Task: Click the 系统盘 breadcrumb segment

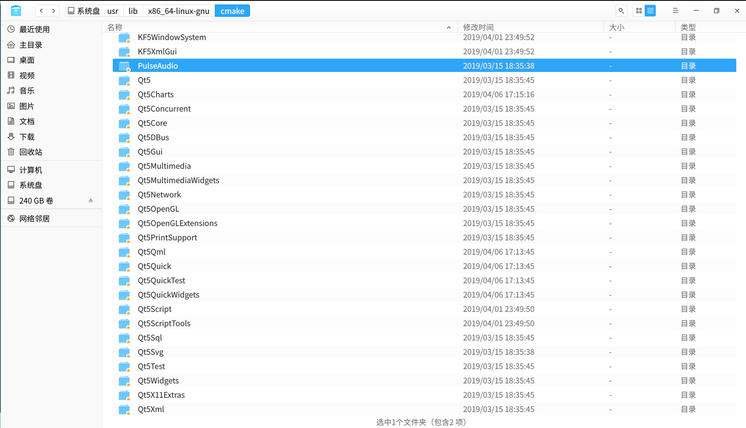Action: (84, 10)
